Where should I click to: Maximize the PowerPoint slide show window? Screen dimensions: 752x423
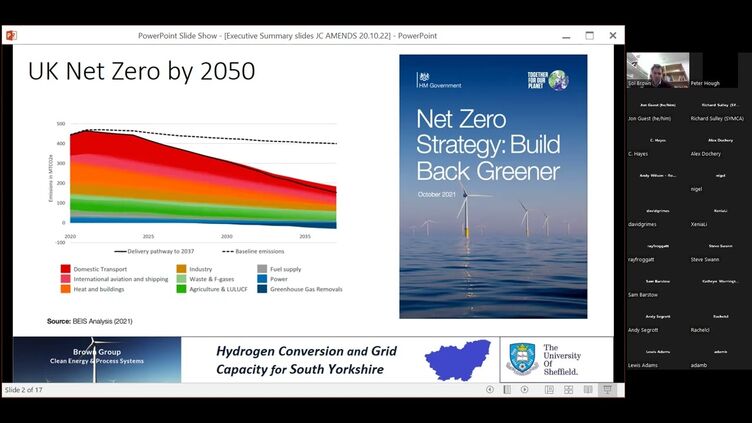coord(589,35)
